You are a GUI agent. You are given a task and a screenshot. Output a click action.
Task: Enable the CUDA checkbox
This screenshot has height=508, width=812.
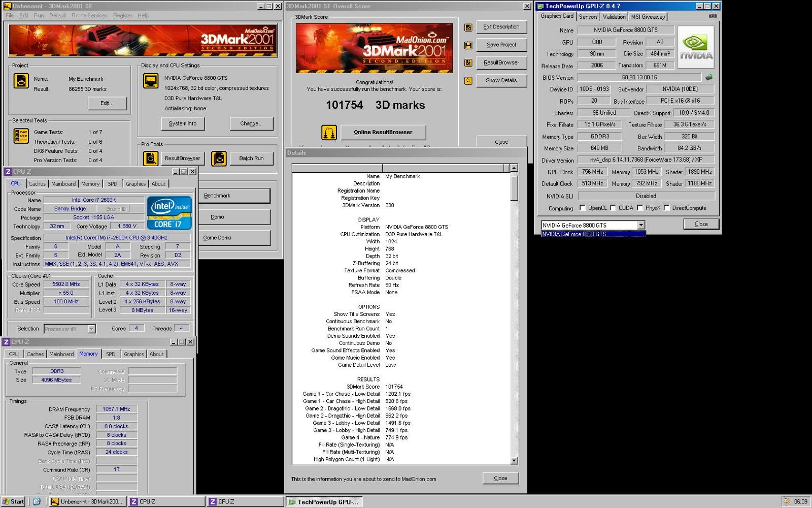coord(613,208)
